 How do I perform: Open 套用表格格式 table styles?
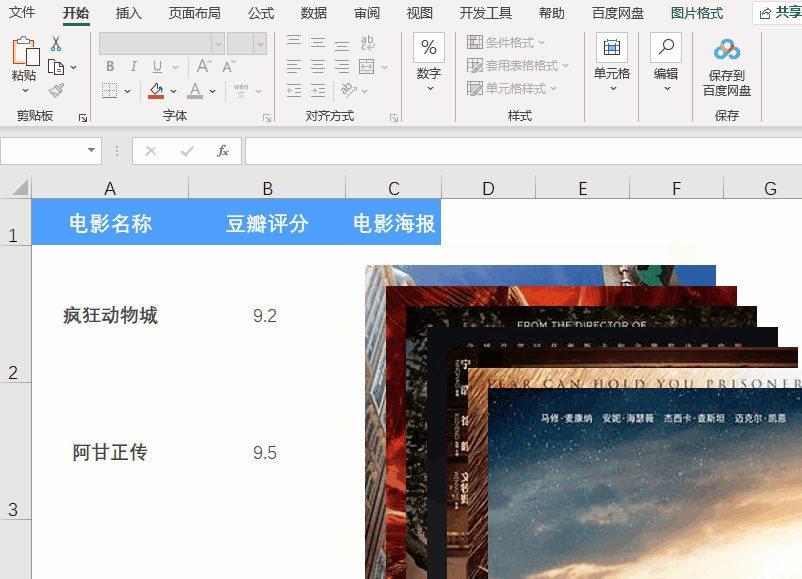518,65
